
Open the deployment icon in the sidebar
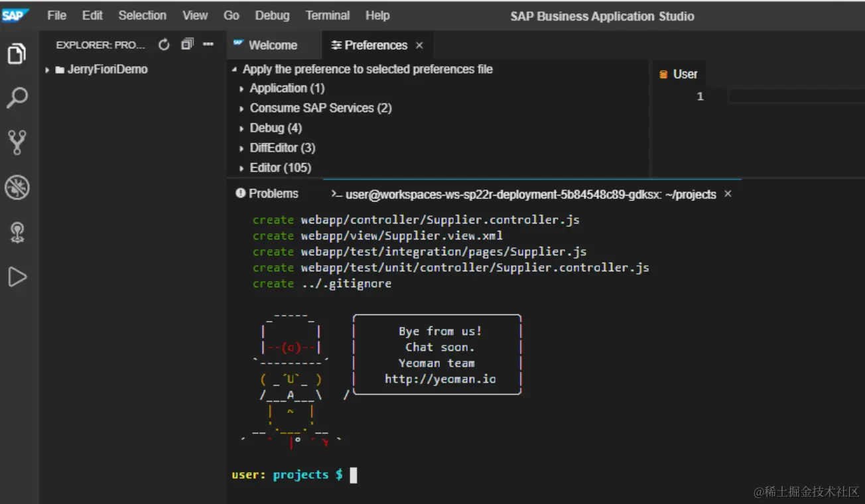[x=17, y=232]
